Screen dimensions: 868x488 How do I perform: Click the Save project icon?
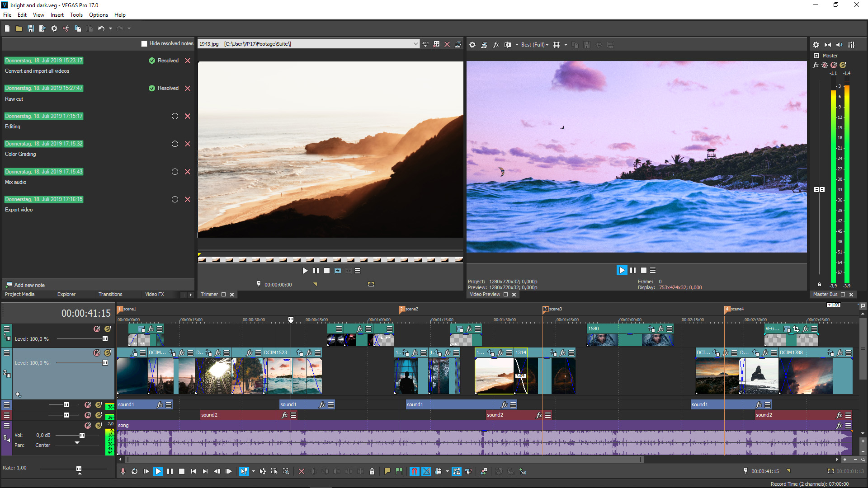(x=31, y=28)
